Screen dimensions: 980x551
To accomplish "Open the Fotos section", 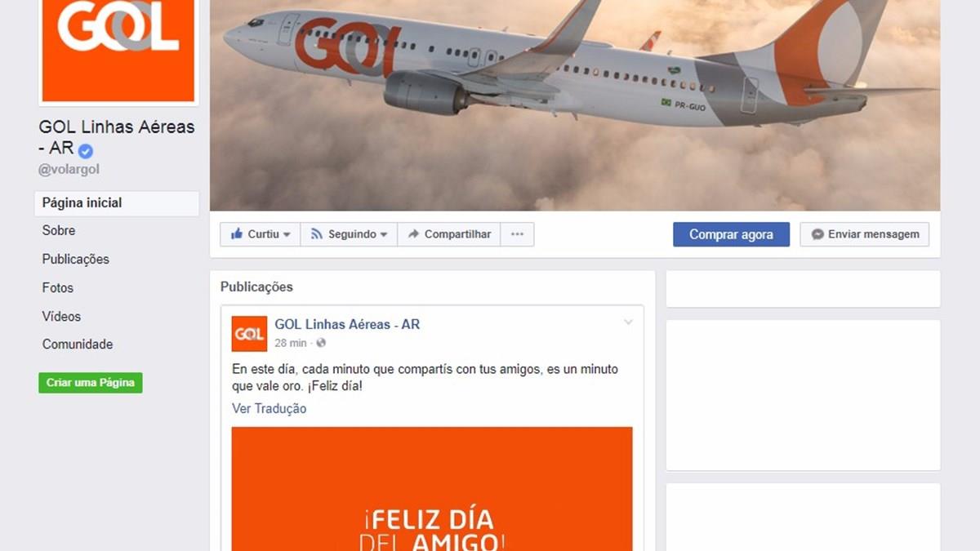I will click(x=58, y=288).
